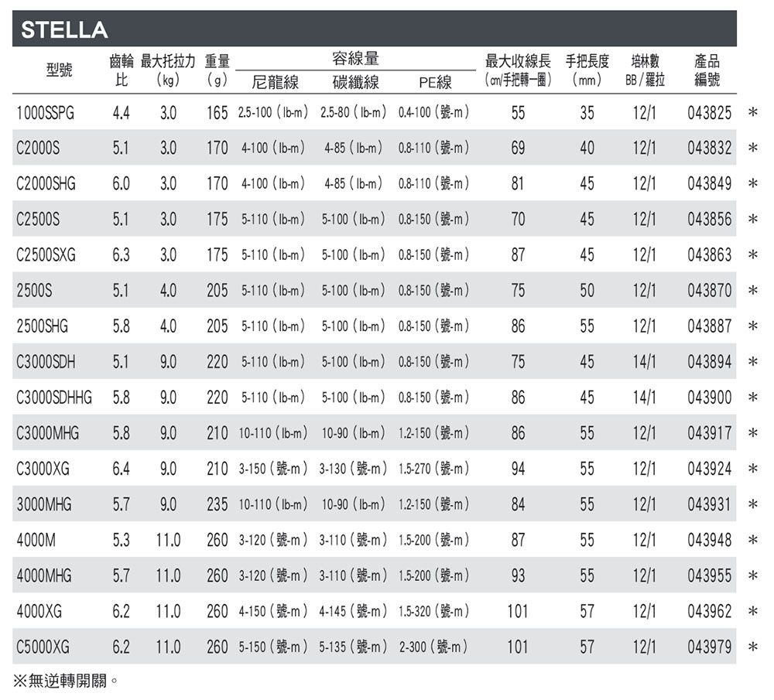Click product code 043962
774x700 pixels.
coord(709,611)
